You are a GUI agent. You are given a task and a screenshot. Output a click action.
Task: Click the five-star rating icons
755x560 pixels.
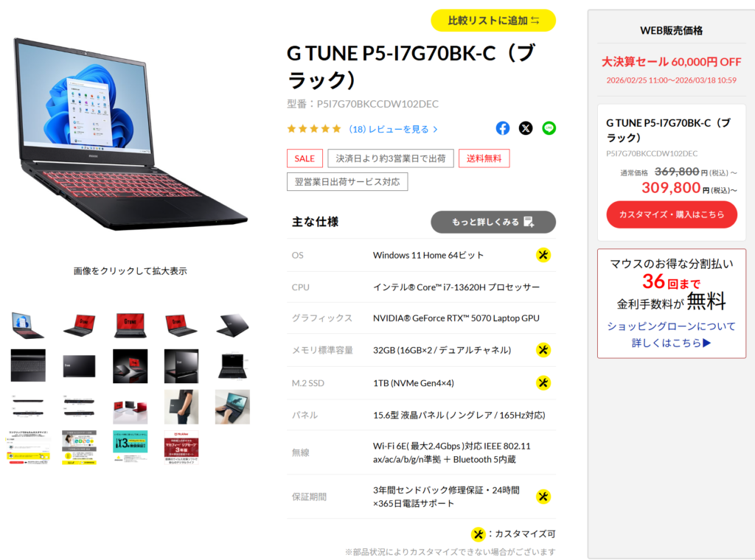click(x=314, y=129)
